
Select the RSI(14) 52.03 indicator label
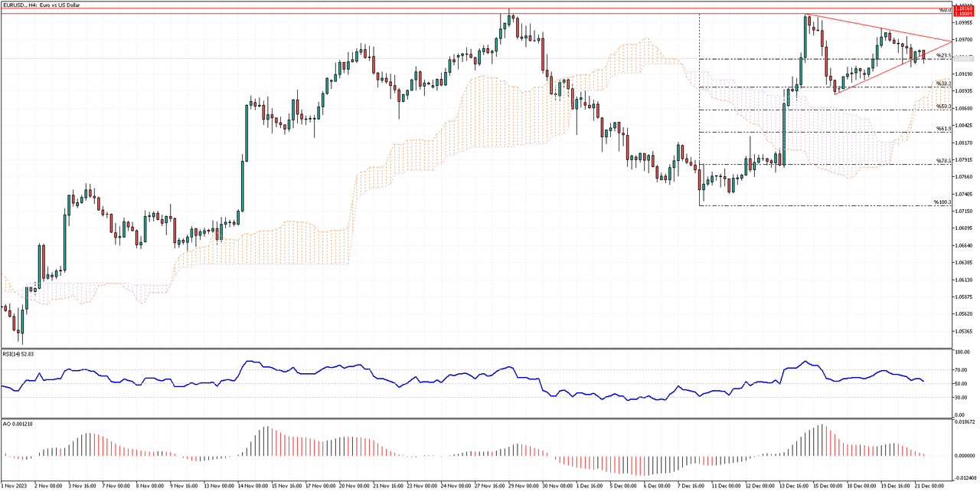pos(20,353)
